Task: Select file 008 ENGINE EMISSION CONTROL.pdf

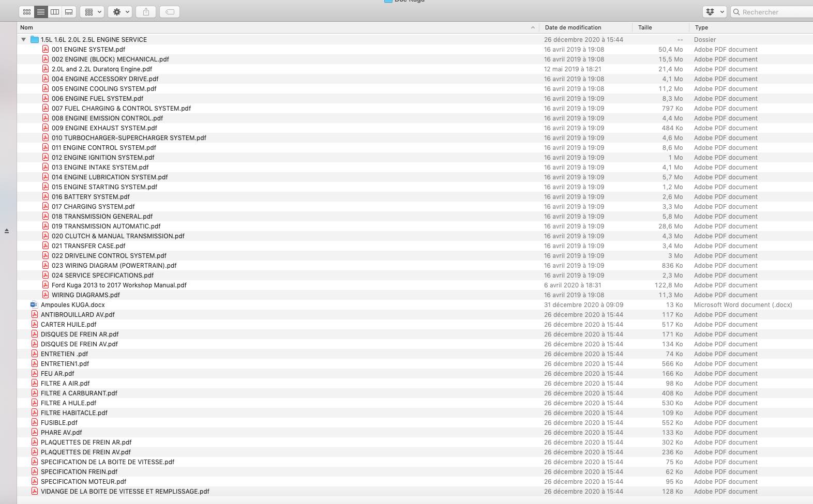Action: pos(107,118)
